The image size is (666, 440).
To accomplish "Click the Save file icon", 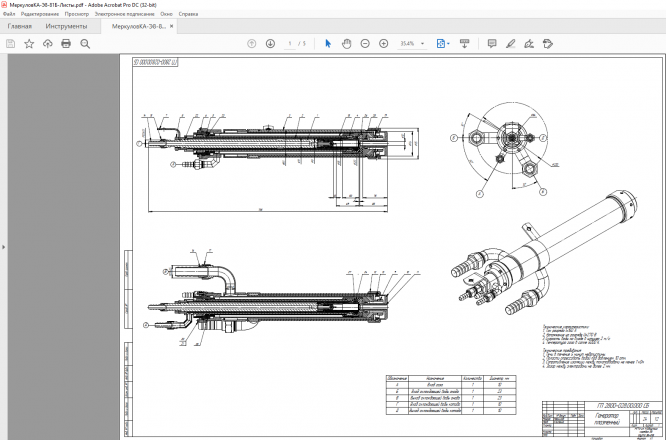I will pyautogui.click(x=10, y=44).
